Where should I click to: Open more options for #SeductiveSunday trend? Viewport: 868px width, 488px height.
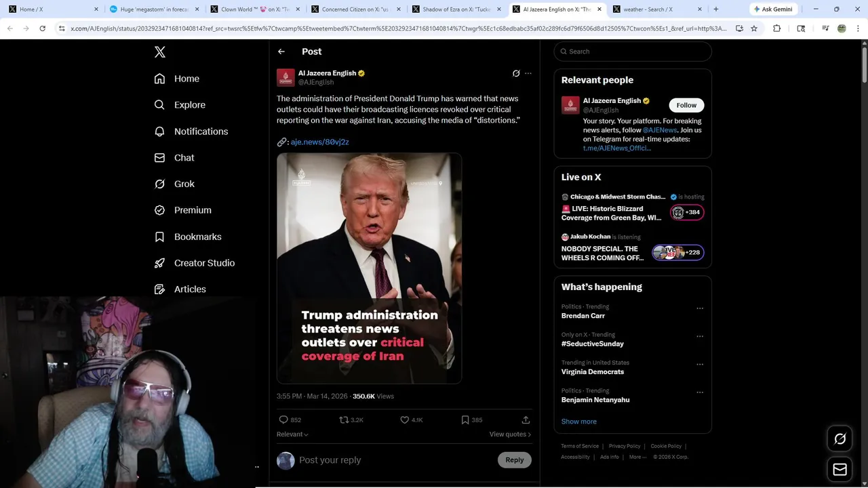[700, 336]
